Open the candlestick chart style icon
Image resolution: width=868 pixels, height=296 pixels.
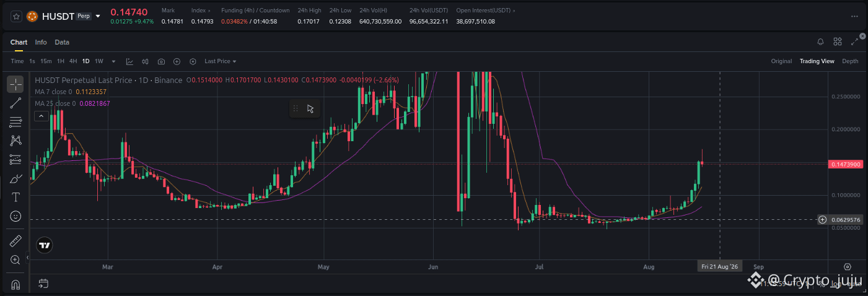146,61
